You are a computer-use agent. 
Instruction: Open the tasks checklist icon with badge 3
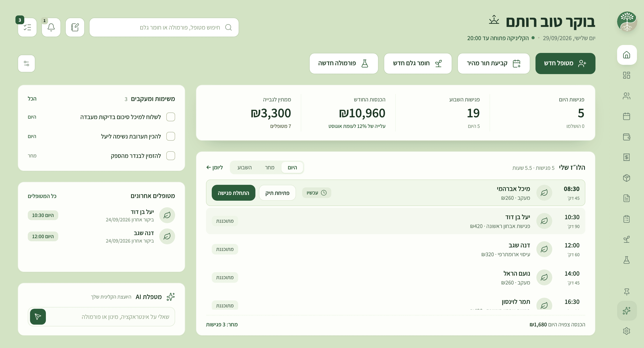(27, 27)
